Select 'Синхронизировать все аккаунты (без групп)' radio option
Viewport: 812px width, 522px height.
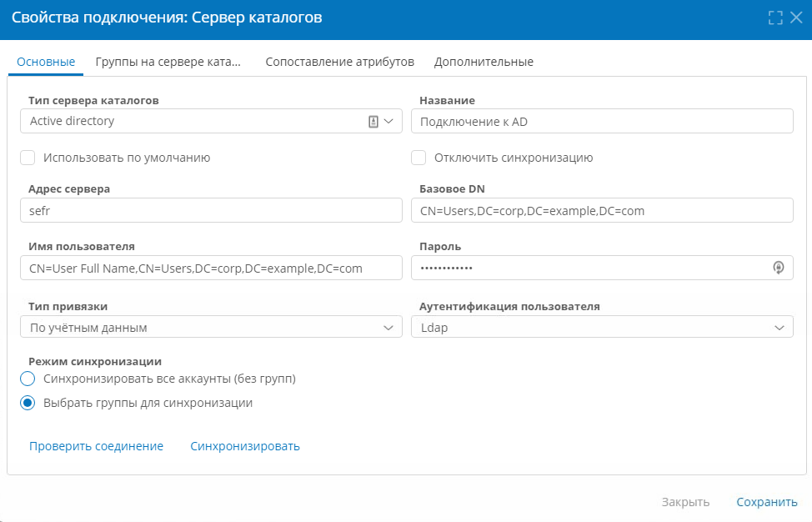pyautogui.click(x=28, y=379)
